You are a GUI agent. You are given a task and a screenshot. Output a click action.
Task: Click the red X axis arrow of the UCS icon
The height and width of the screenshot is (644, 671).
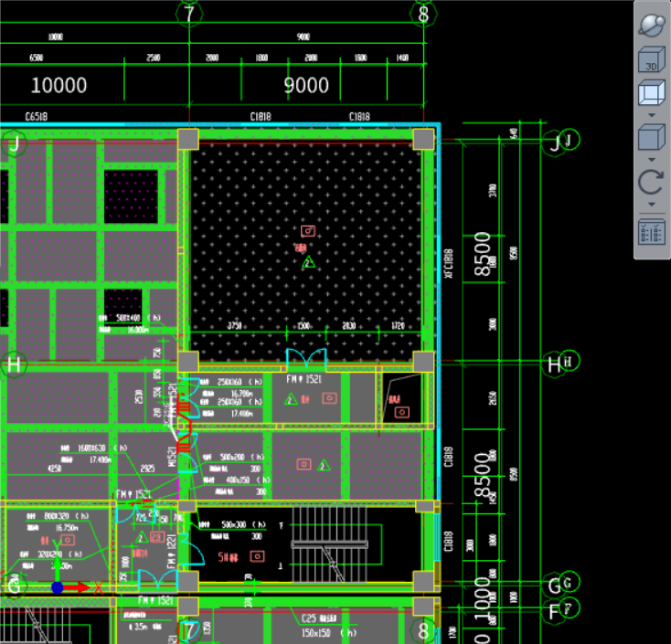[x=79, y=587]
